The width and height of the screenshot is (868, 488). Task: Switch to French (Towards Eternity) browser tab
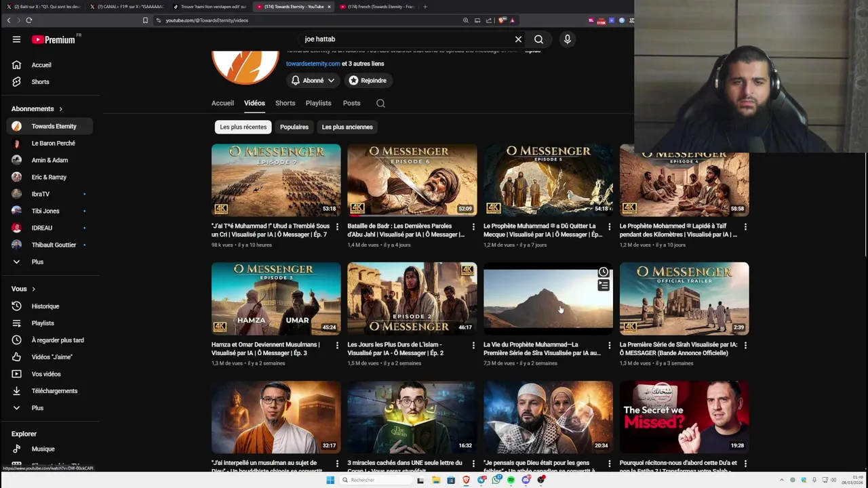pyautogui.click(x=376, y=7)
